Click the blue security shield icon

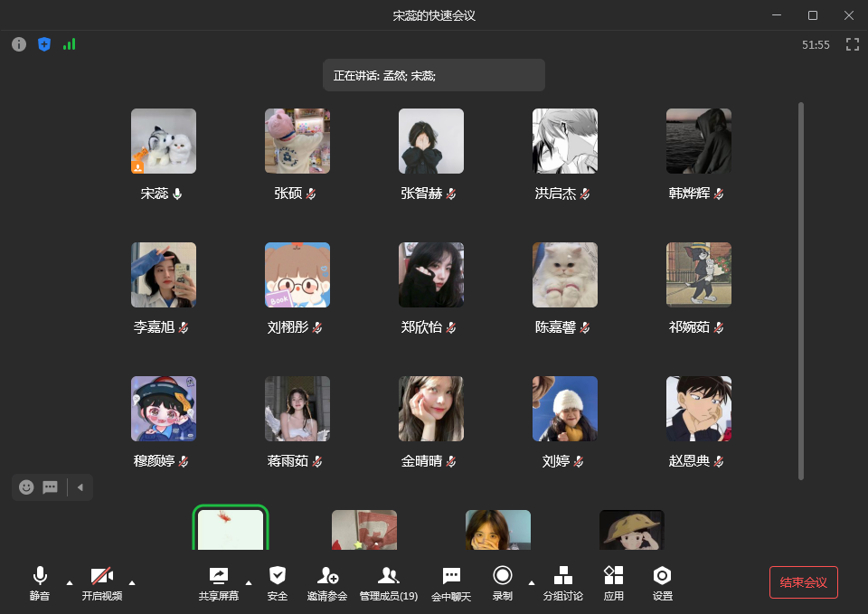click(44, 44)
